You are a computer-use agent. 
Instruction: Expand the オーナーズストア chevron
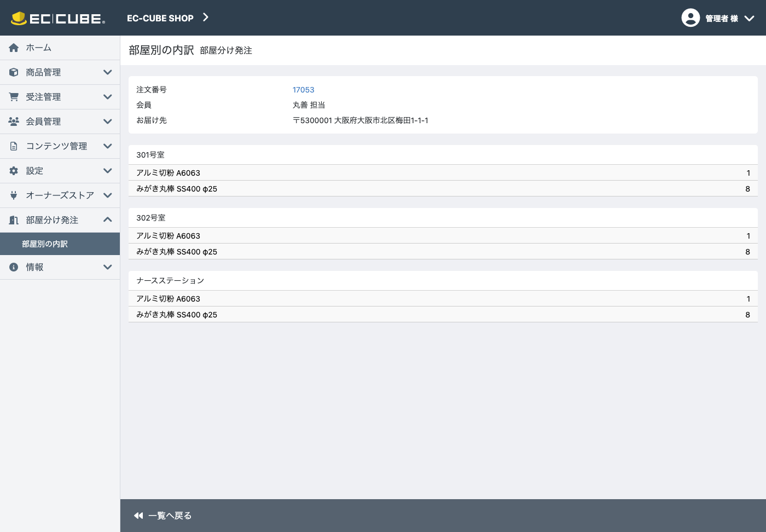tap(108, 195)
